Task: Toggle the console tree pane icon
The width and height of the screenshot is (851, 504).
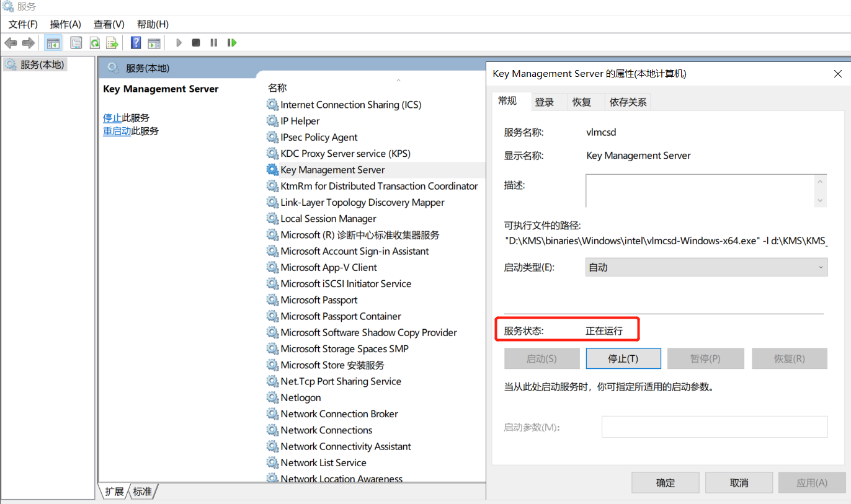Action: 53,42
